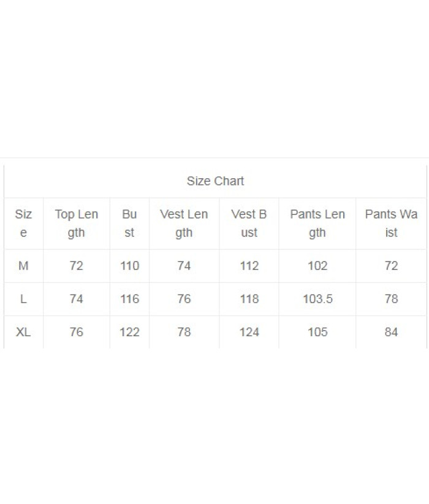
Task: Select the 105 pants length value
Action: click(x=317, y=332)
